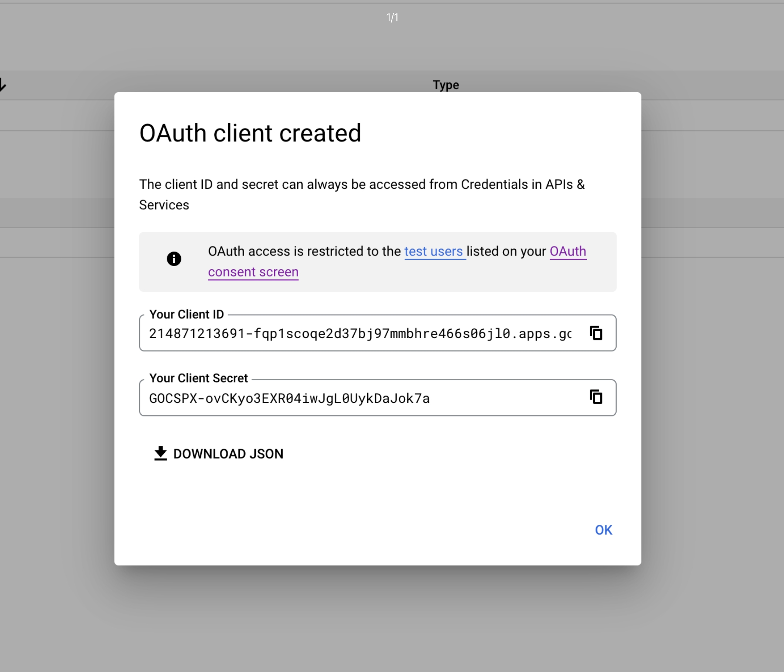Viewport: 784px width, 672px height.
Task: Click inside the Client ID field
Action: (x=359, y=333)
